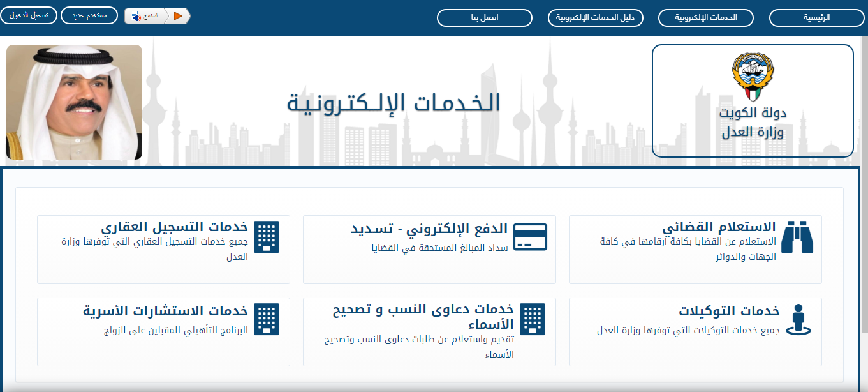Open the الدفع الإلكتروني - تسديد heading
The width and height of the screenshot is (868, 392).
point(430,229)
